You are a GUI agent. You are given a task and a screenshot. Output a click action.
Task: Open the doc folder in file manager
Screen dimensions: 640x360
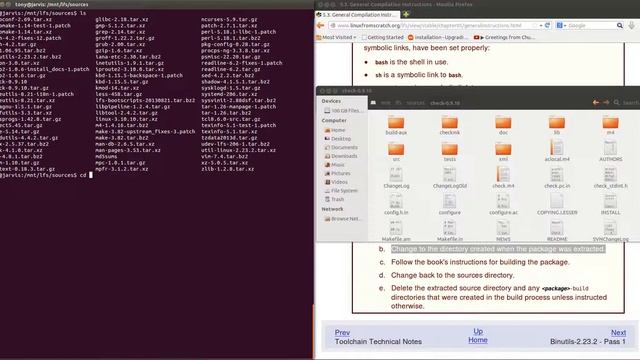[503, 125]
